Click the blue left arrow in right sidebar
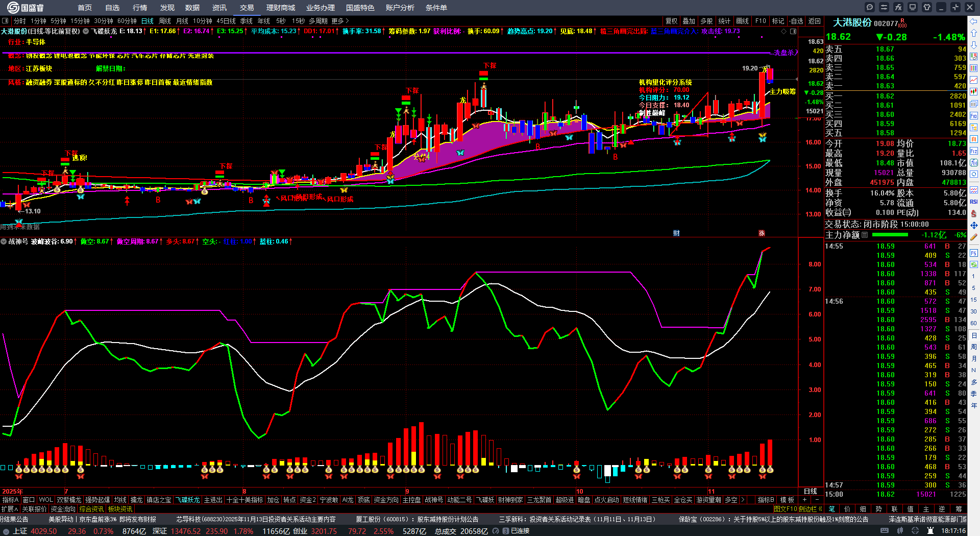The width and height of the screenshot is (980, 536). [974, 21]
